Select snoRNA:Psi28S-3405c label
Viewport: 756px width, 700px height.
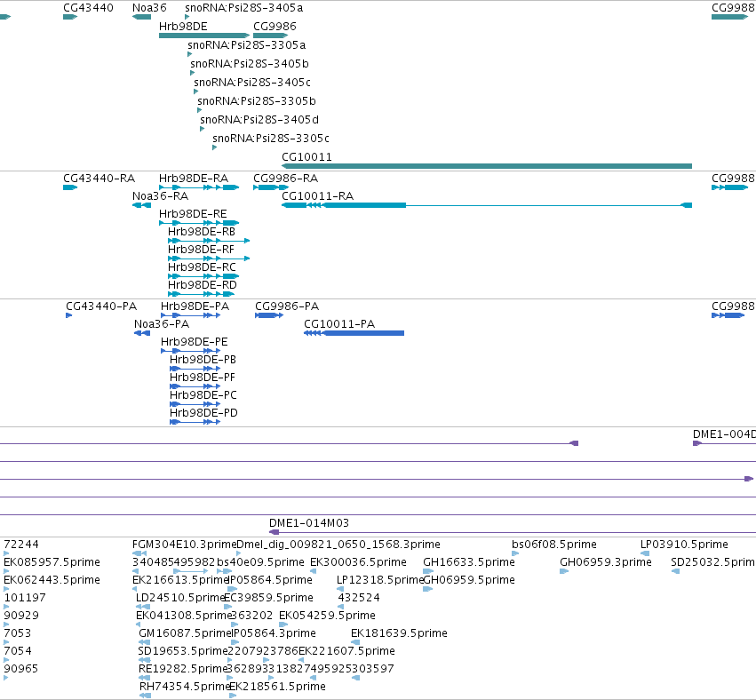[252, 83]
